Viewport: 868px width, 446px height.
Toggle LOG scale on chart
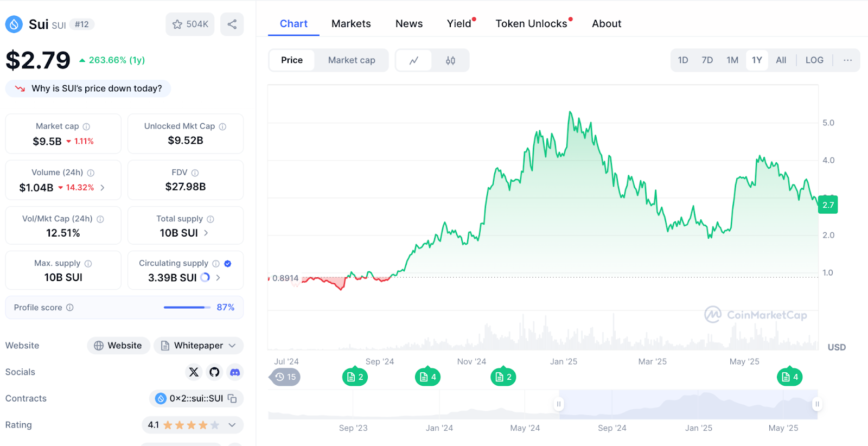coord(814,60)
